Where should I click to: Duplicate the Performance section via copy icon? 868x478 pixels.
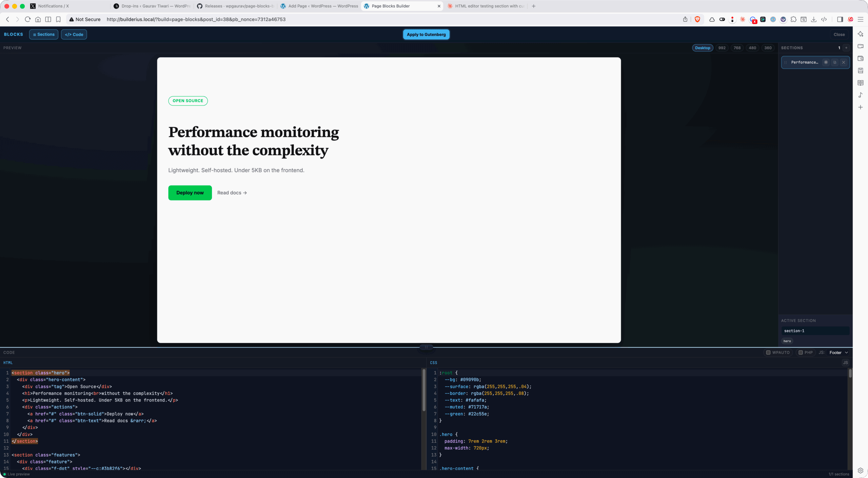click(x=835, y=62)
